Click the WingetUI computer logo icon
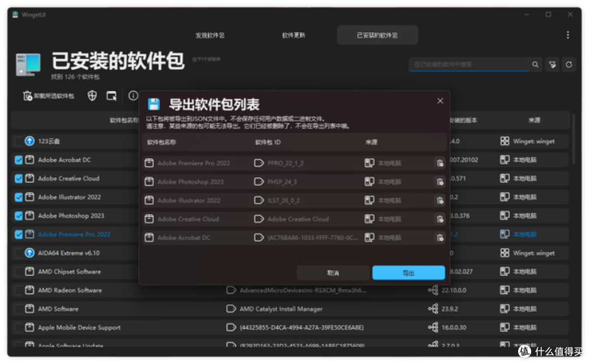 click(28, 64)
